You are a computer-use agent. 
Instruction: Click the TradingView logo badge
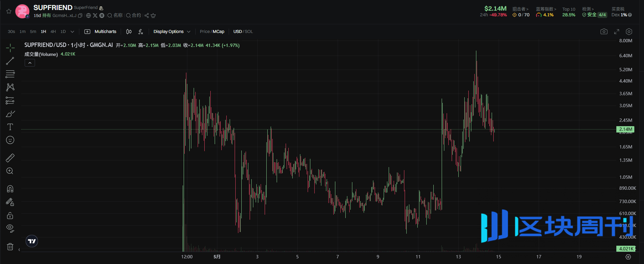click(32, 241)
